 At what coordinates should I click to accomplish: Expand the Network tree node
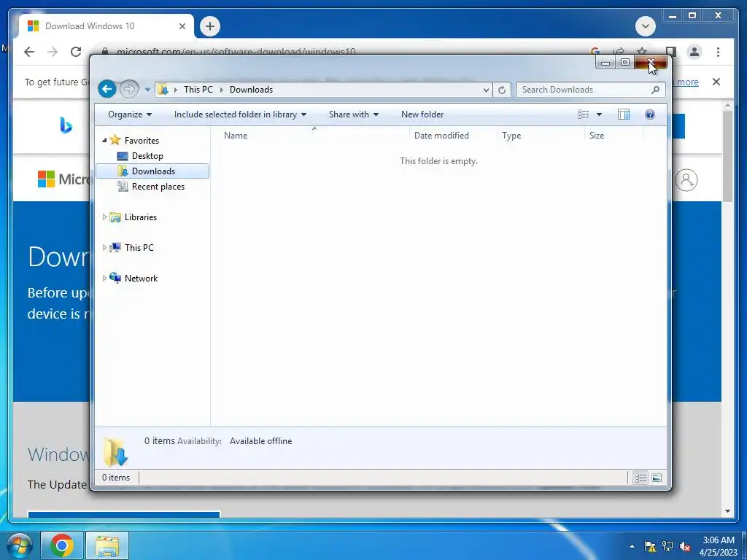[x=104, y=278]
